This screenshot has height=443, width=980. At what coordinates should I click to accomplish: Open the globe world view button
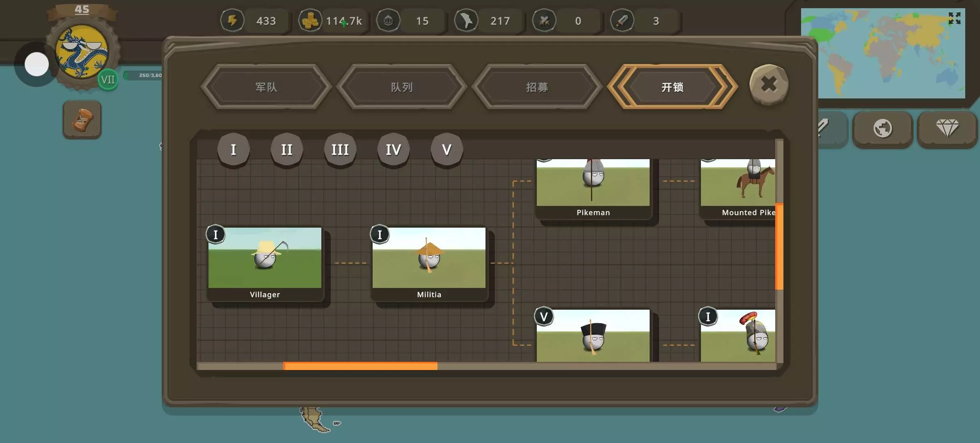tap(882, 128)
